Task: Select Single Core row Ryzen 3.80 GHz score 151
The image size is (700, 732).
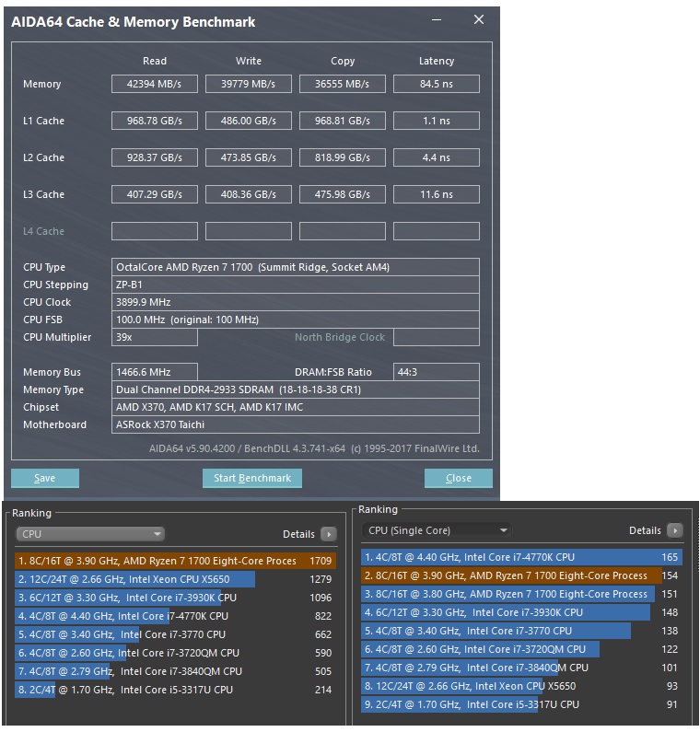Action: 521,594
